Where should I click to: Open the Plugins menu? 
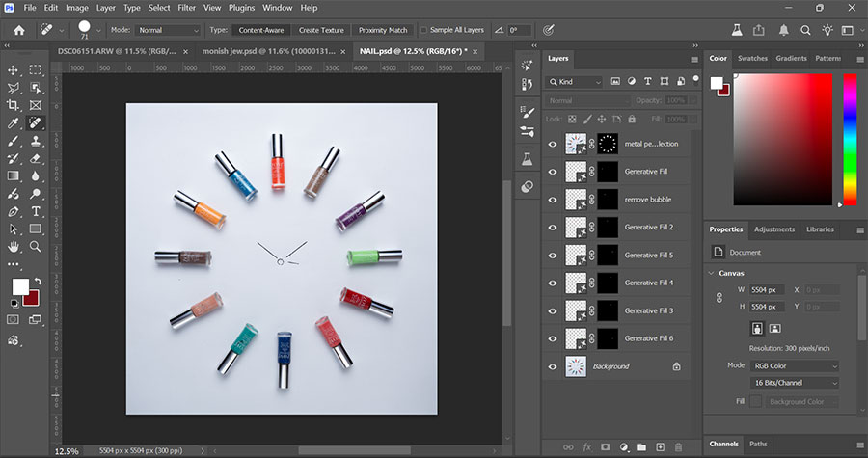pos(241,8)
